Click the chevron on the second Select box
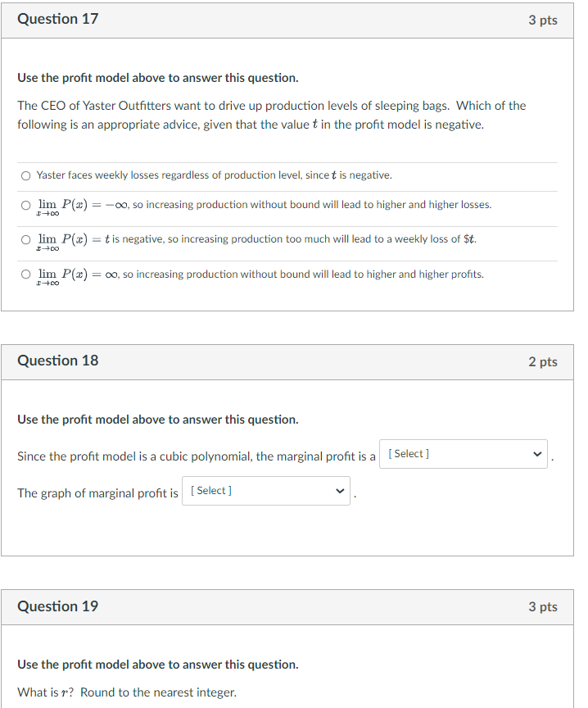The height and width of the screenshot is (708, 588). click(339, 492)
